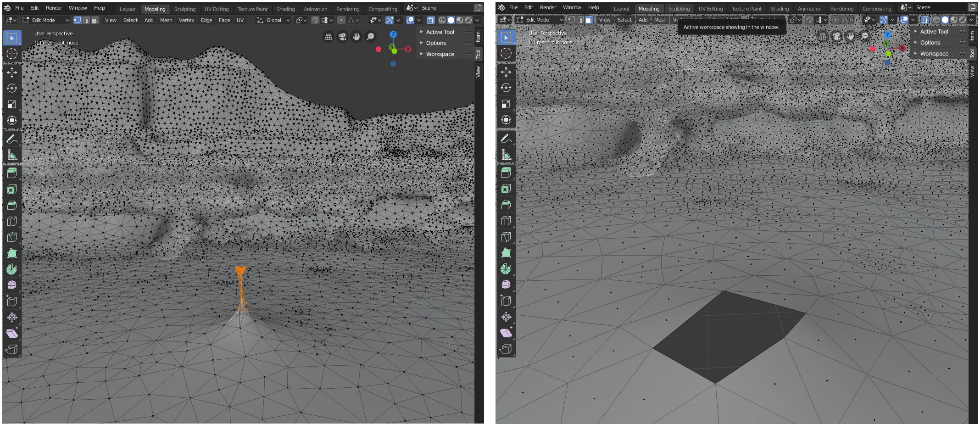Enable edge select mode in left window
980x424 pixels.
(x=86, y=20)
